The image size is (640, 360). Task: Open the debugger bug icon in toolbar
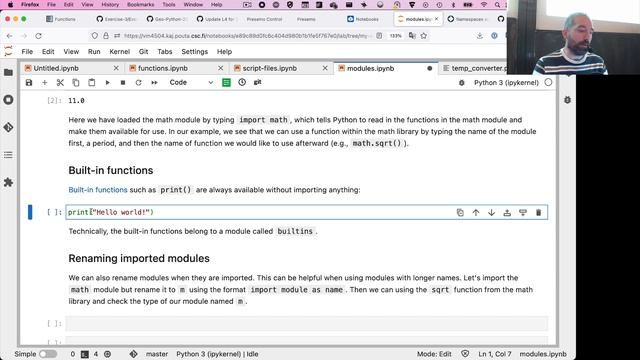(462, 82)
